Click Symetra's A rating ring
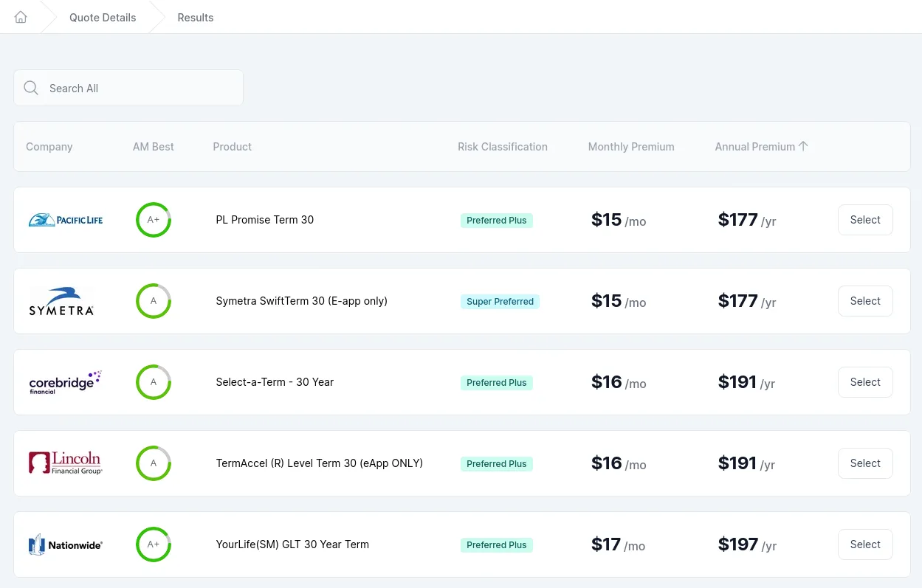The width and height of the screenshot is (922, 588). pos(154,301)
